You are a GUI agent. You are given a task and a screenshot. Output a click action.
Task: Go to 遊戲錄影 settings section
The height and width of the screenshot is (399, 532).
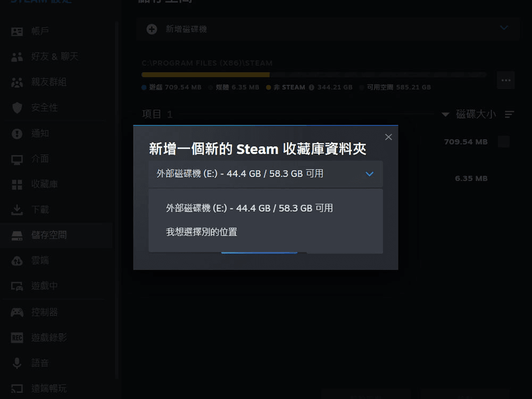tap(49, 338)
